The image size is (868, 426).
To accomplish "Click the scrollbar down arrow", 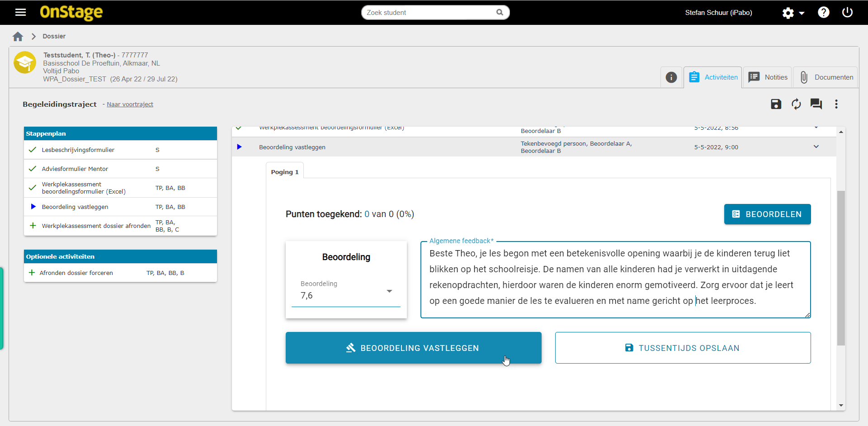I will [x=841, y=405].
